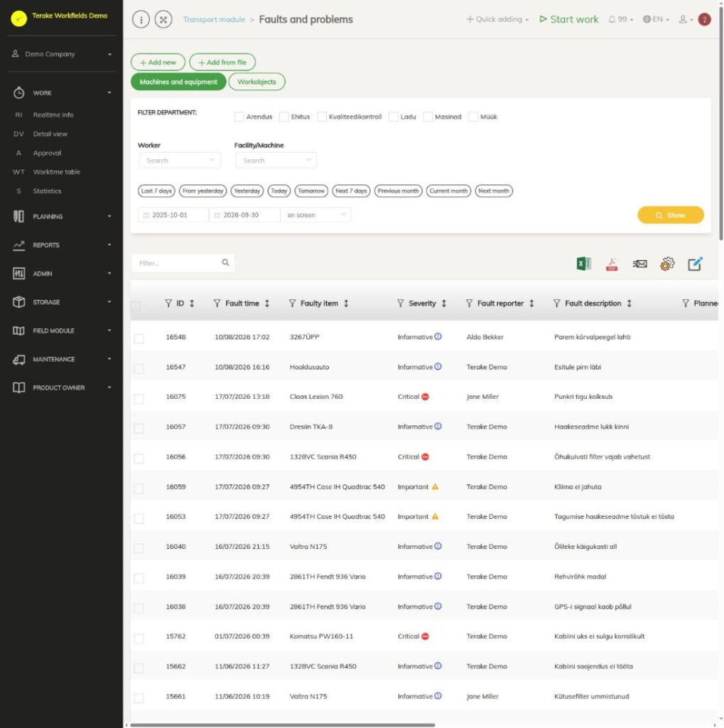Click the Add new button
The image size is (724, 728).
pos(158,63)
